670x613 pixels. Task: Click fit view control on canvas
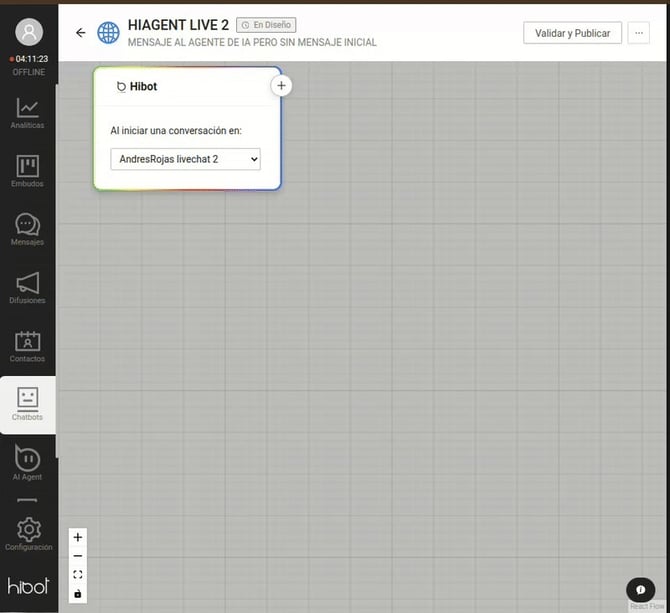[x=78, y=575]
